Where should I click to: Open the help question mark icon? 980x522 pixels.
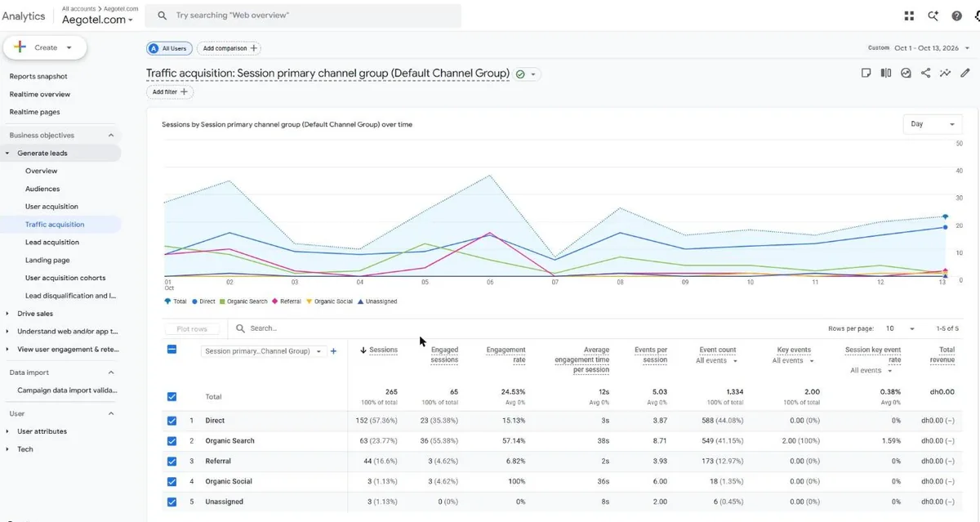[x=956, y=16]
